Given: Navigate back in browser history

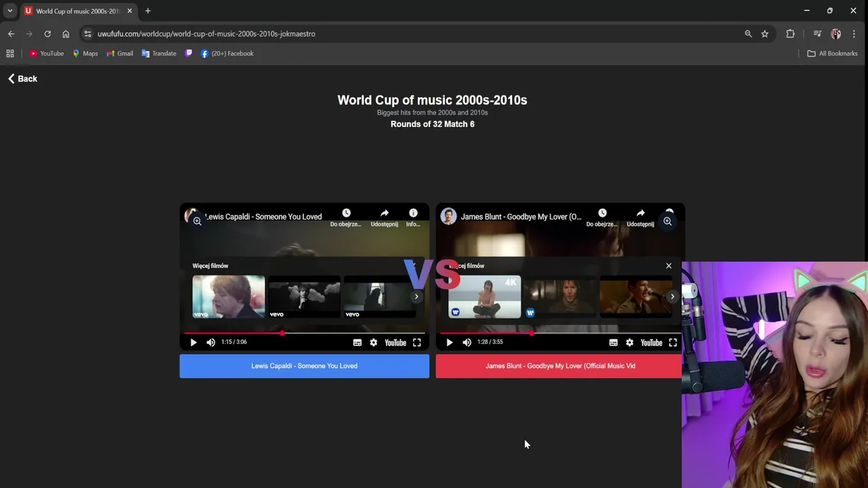Looking at the screenshot, I should point(11,34).
